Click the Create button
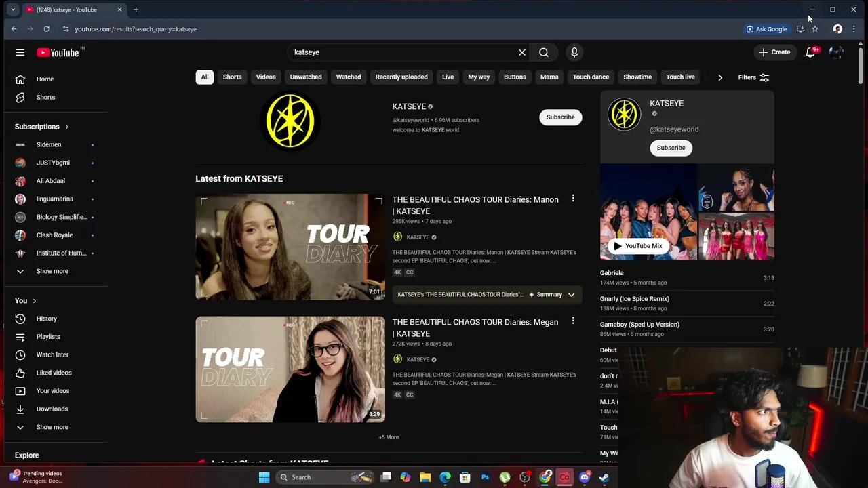The width and height of the screenshot is (868, 488). coord(774,52)
